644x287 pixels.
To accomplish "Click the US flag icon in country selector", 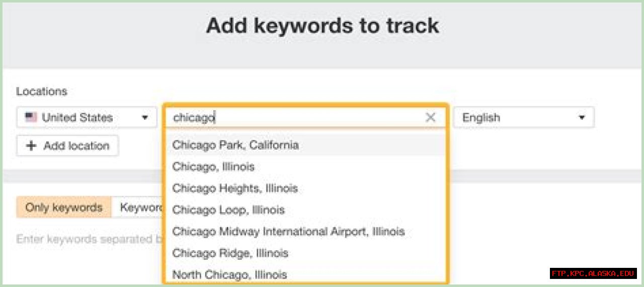I will 31,117.
